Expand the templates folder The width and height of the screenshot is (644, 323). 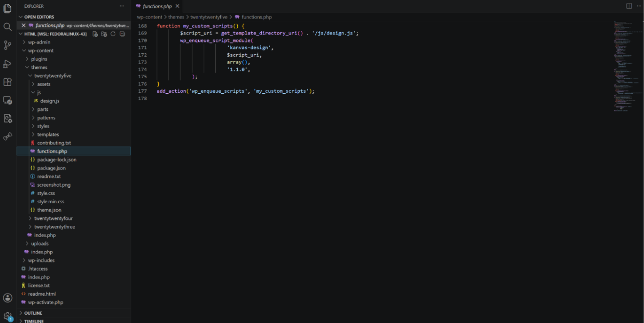(x=74, y=134)
